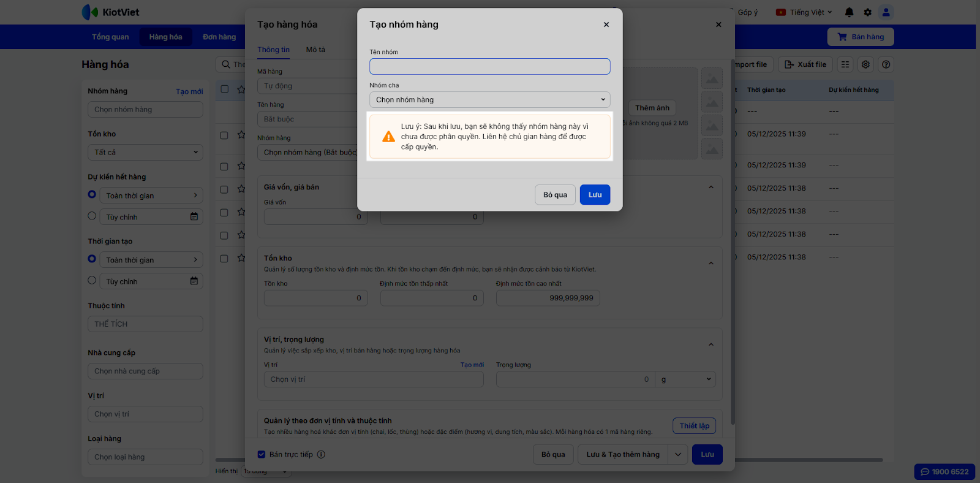The width and height of the screenshot is (980, 483).
Task: Open the Tổng quan menu
Action: pos(110,37)
